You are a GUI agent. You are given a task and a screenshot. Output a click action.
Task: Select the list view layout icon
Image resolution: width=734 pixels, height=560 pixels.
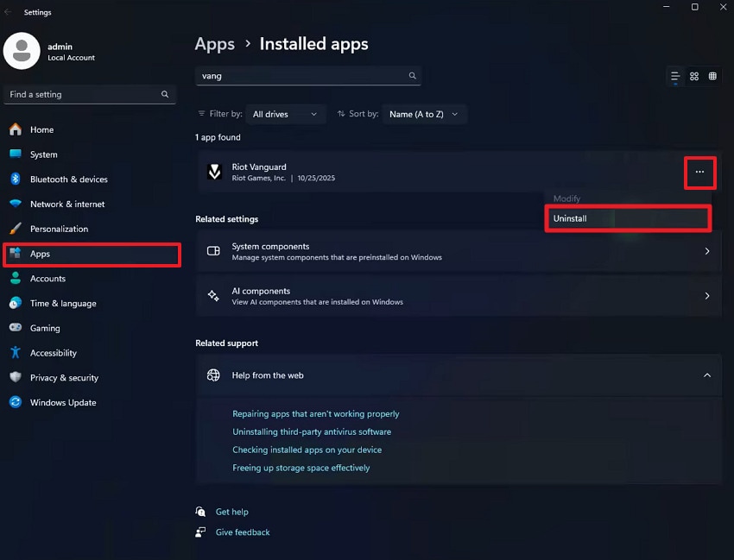click(675, 76)
